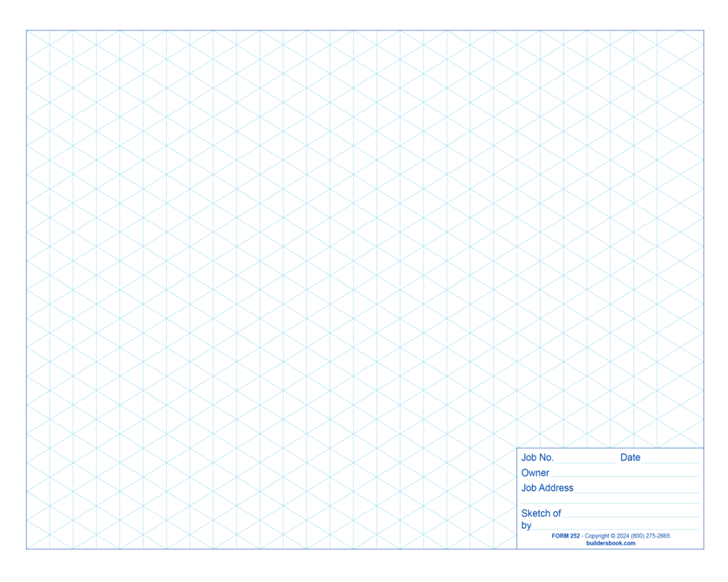This screenshot has height=582, width=728.
Task: Click the top-left corner of the grid
Action: (27, 30)
